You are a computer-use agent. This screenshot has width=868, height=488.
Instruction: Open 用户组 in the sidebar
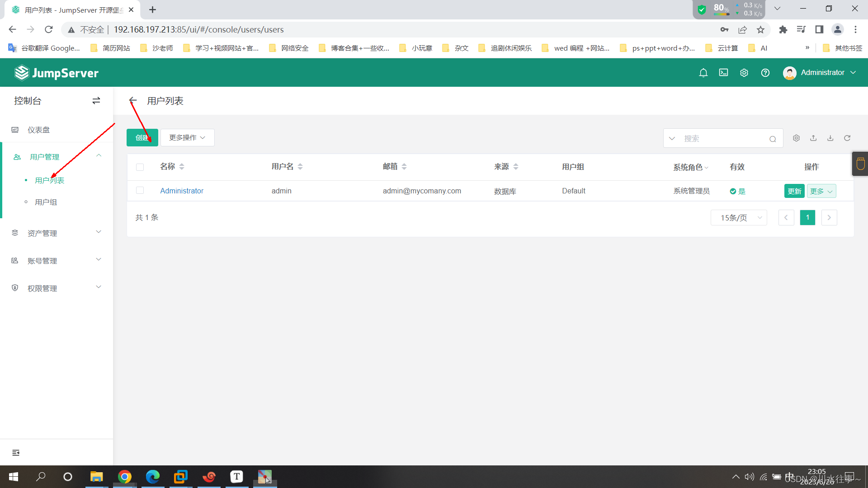[x=46, y=202]
